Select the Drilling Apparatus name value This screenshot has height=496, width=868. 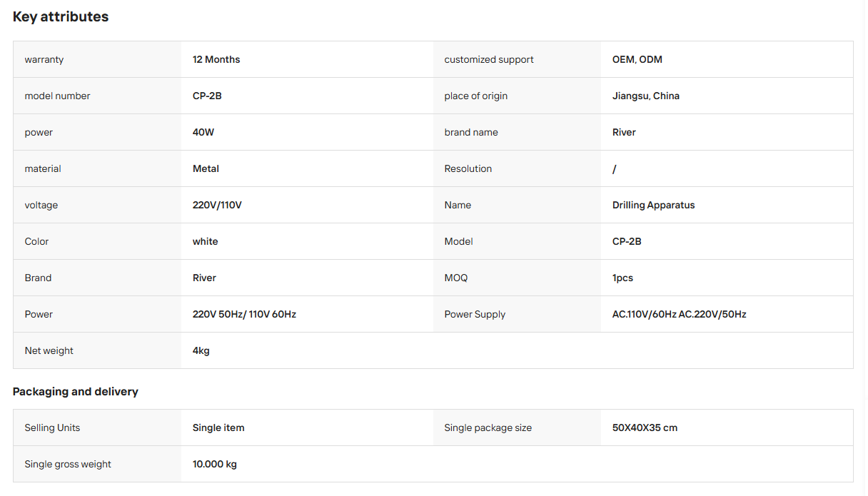[654, 205]
